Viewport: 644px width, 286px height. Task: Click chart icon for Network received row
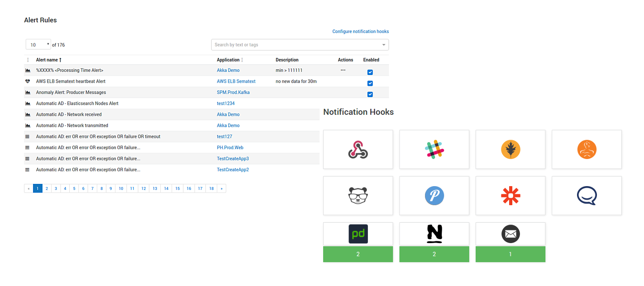click(28, 115)
